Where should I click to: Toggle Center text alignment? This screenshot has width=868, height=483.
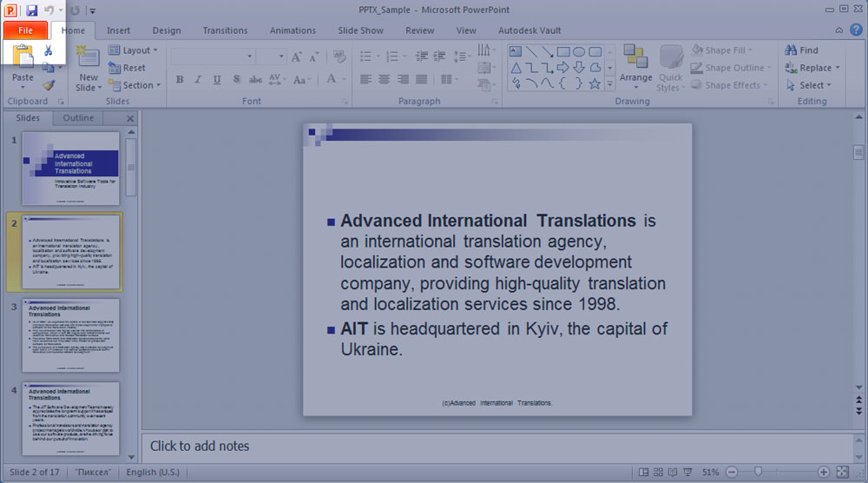(385, 79)
